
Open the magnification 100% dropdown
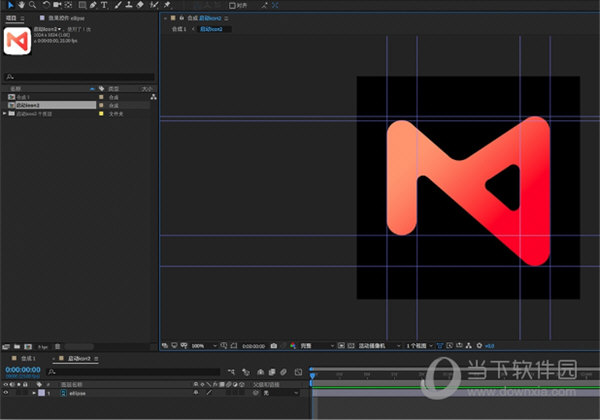pyautogui.click(x=204, y=346)
